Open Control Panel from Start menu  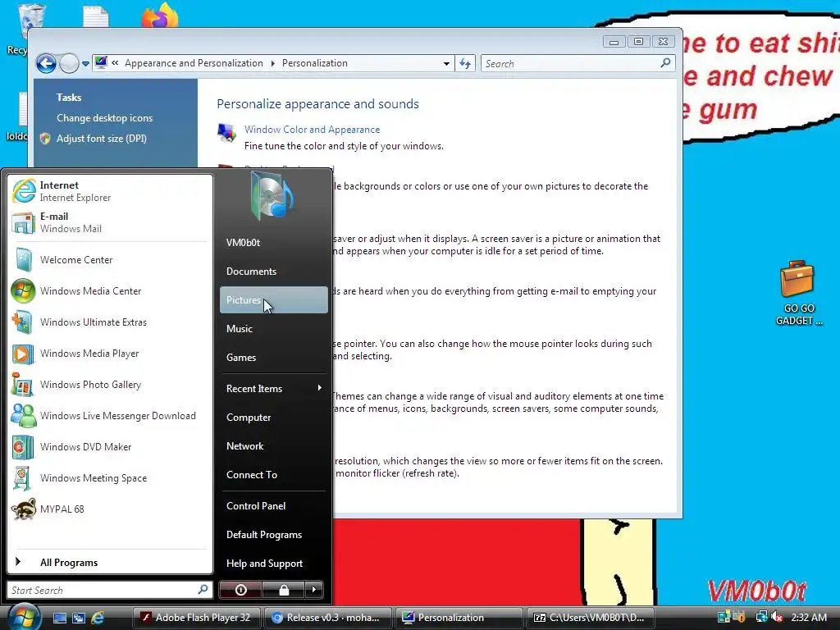pyautogui.click(x=273, y=505)
